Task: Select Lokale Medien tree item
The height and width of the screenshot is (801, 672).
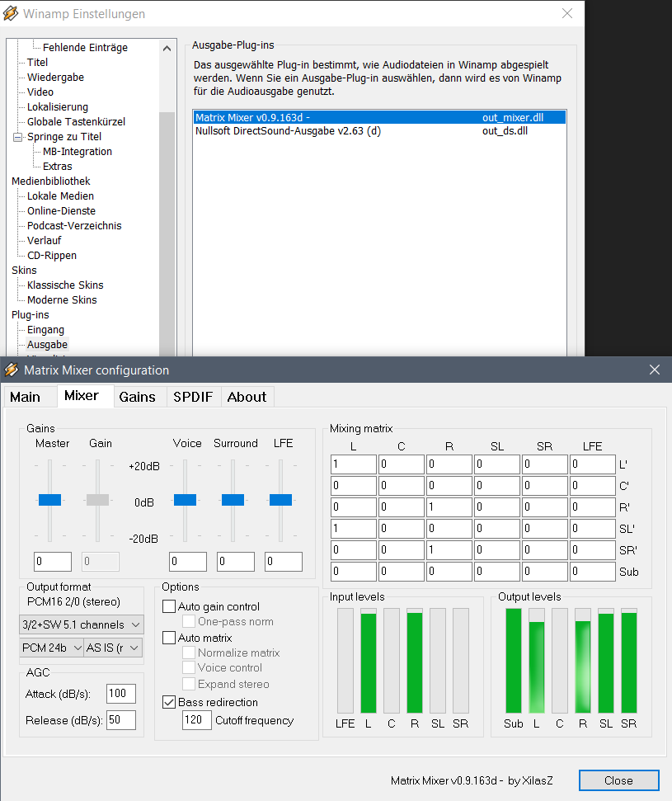Action: pyautogui.click(x=61, y=196)
